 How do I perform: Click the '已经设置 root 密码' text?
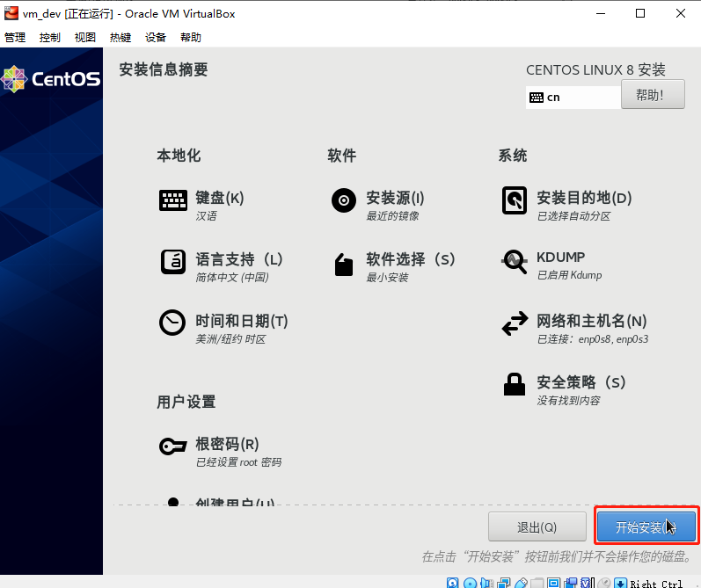point(238,462)
